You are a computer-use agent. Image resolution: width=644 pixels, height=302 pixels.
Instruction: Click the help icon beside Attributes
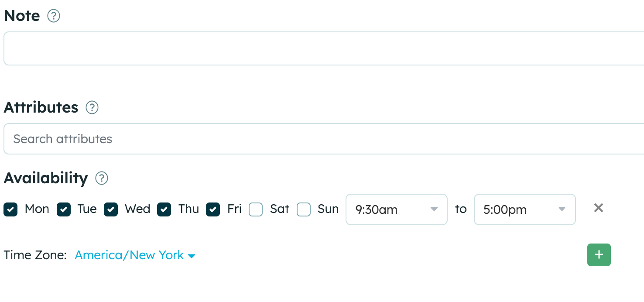(x=92, y=107)
